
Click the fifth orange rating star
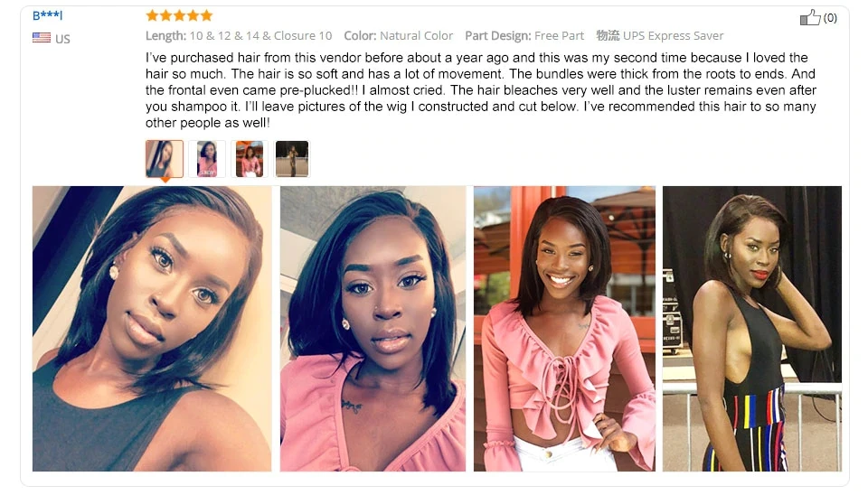point(206,15)
